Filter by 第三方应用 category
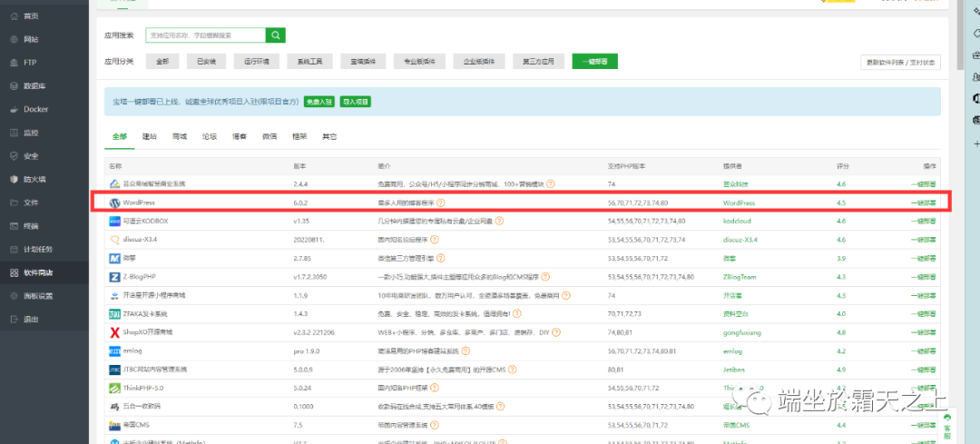Viewport: 980px width, 444px height. point(538,61)
